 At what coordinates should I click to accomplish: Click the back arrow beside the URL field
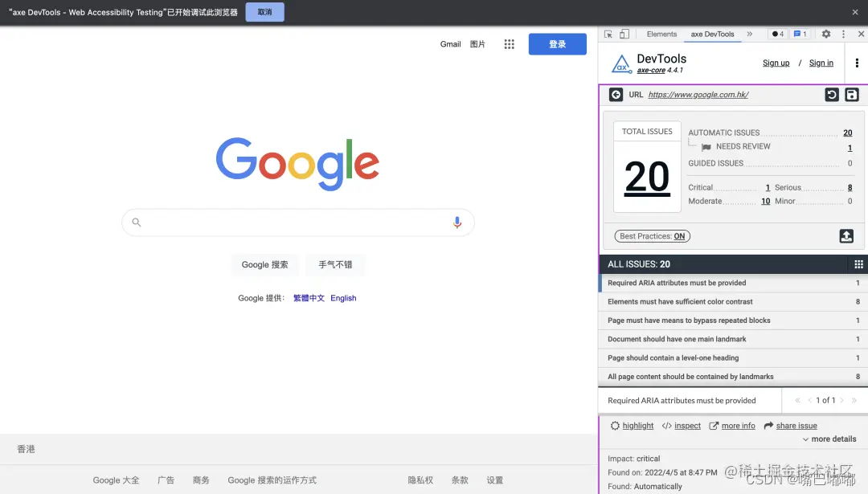pos(615,94)
